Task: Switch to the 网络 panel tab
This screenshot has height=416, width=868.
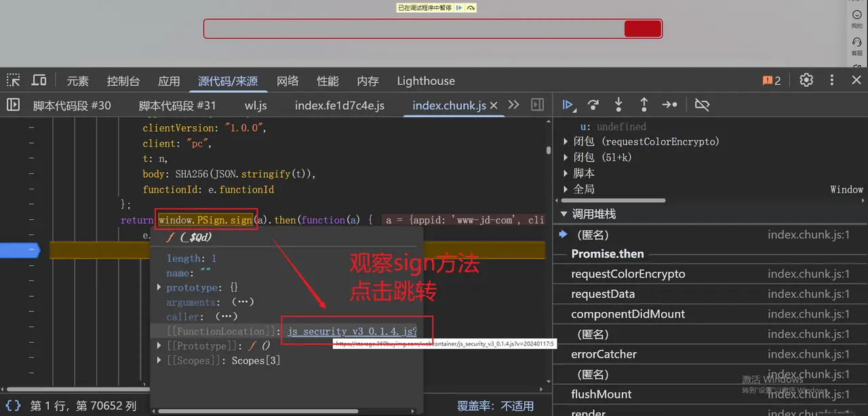Action: click(x=288, y=81)
